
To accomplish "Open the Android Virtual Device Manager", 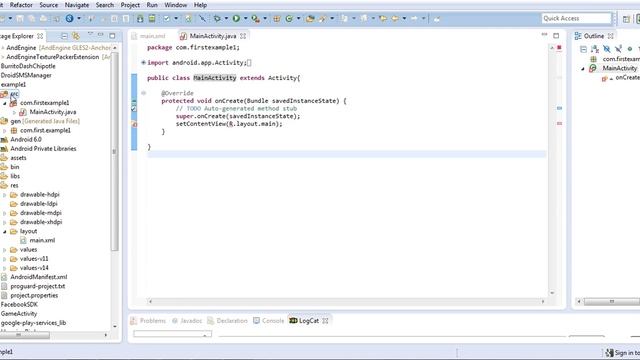I will [152, 18].
